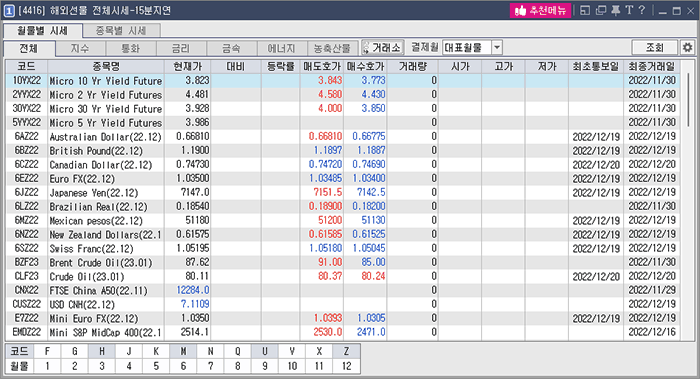Toggle the 거래소 exchange selector button

click(x=383, y=47)
